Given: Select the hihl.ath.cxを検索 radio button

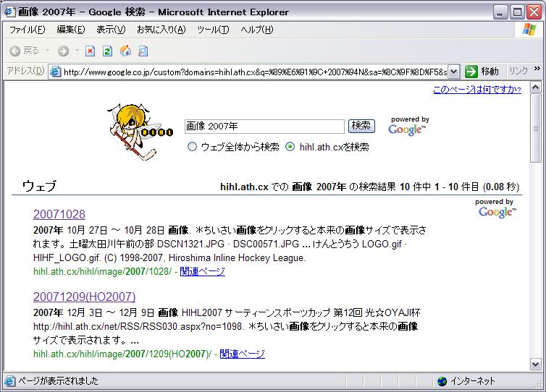Looking at the screenshot, I should tap(290, 147).
